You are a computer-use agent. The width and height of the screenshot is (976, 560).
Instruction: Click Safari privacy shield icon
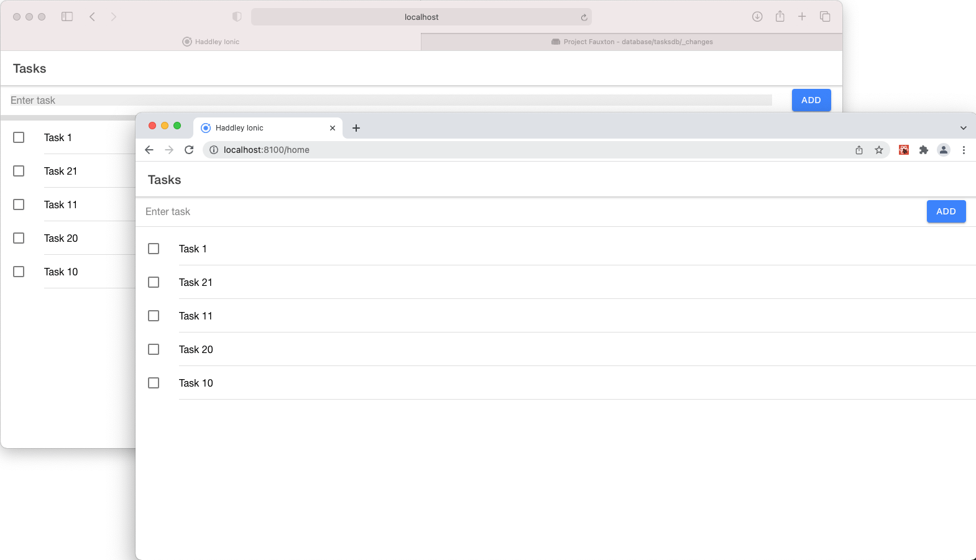pos(237,17)
